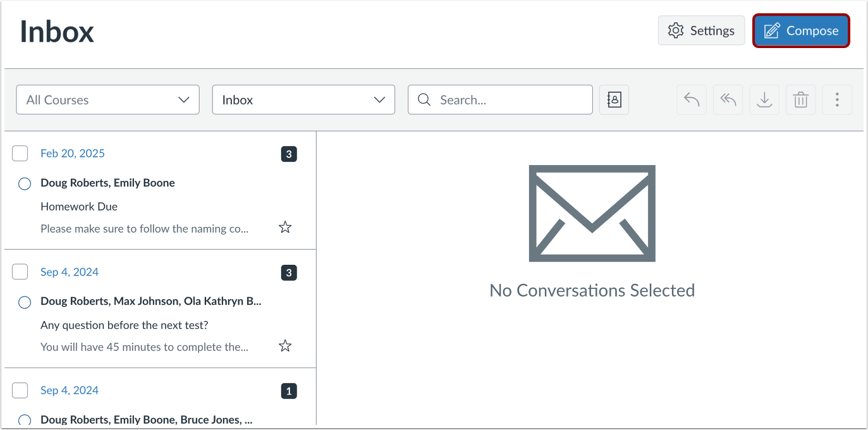Click the Reply All icon
The width and height of the screenshot is (868, 430).
point(728,99)
